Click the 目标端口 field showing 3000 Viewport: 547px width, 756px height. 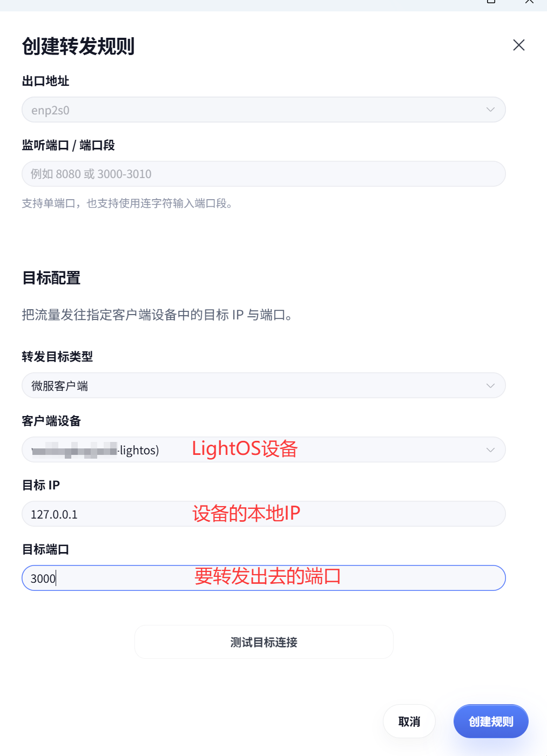click(264, 578)
